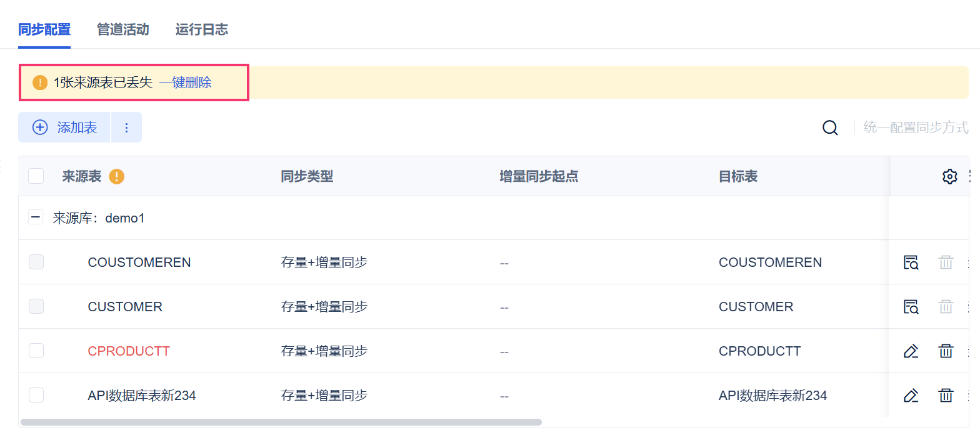Click the 一键删除 link
The image size is (980, 445).
click(185, 82)
